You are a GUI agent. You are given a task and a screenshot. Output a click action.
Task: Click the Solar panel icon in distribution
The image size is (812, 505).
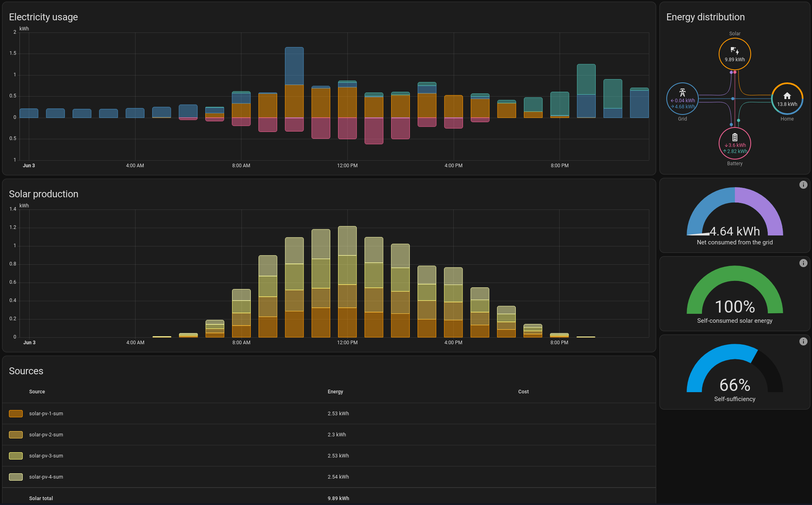coord(734,50)
